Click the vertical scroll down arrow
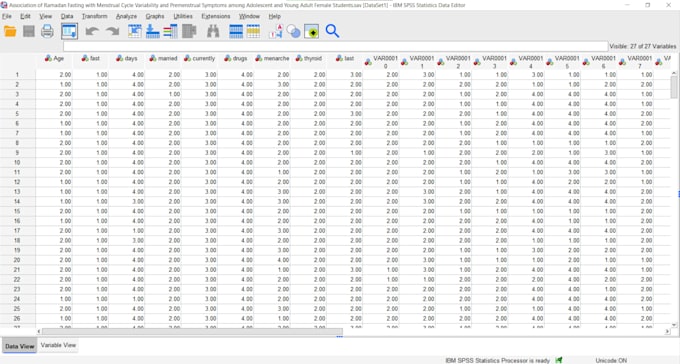680x364 pixels. coord(674,325)
